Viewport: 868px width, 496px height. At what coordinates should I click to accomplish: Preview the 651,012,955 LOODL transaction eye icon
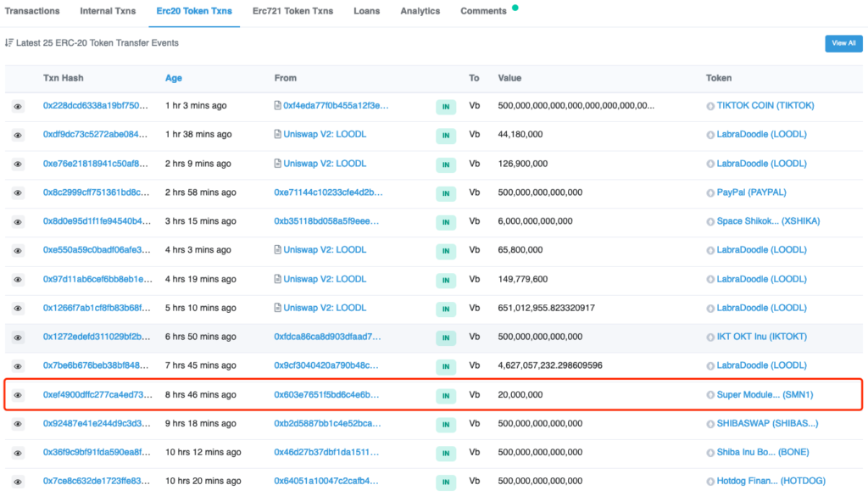[18, 309]
